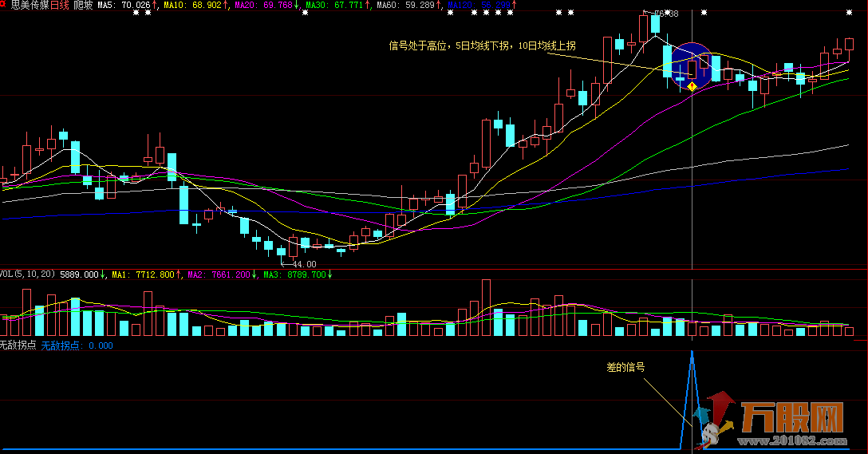Select the yellow MA1: 7712.800 volume readout

point(147,274)
